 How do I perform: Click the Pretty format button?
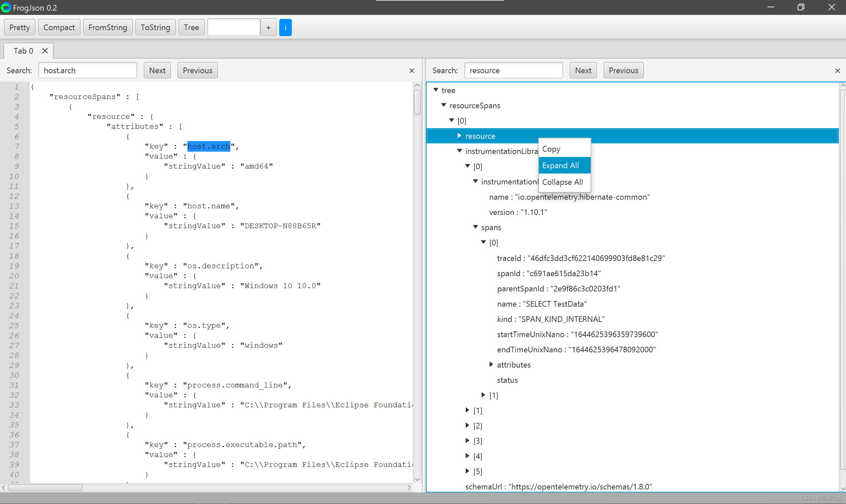pos(19,27)
